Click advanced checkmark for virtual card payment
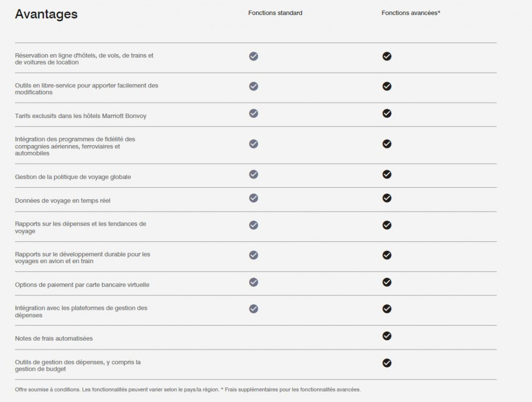 pyautogui.click(x=387, y=282)
